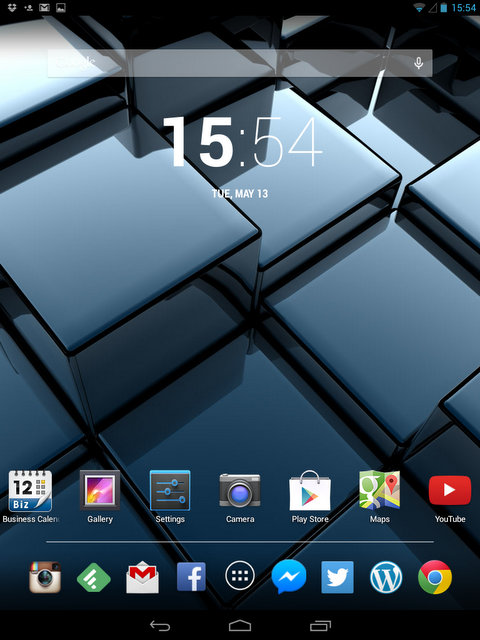The width and height of the screenshot is (480, 640).
Task: Tap the TUE, MAY 13 date text
Action: [240, 193]
